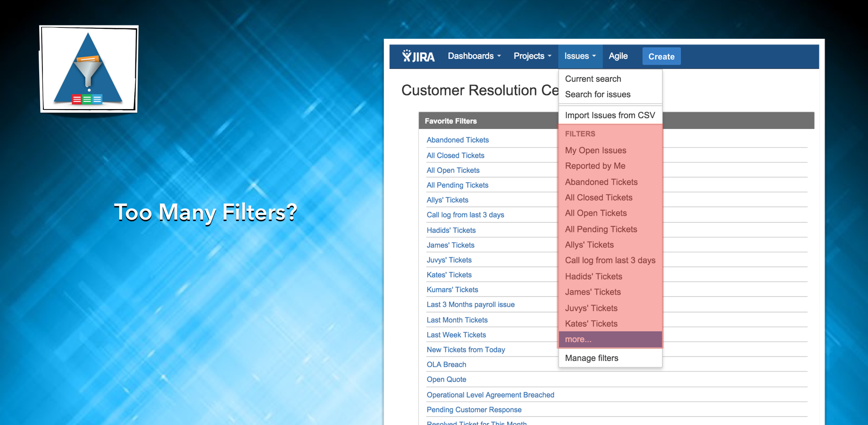The image size is (868, 425).
Task: Open the Projects dropdown menu
Action: point(532,56)
